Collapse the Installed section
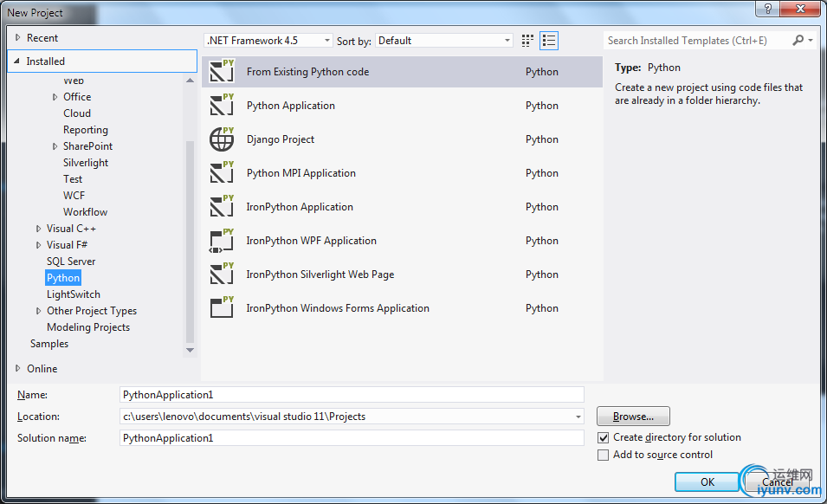Image resolution: width=827 pixels, height=504 pixels. pos(16,61)
